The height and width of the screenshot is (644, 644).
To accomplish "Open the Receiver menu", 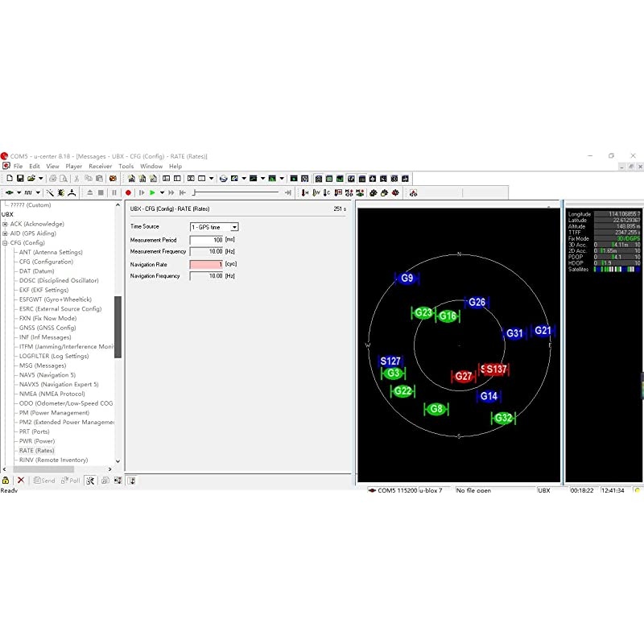I will [101, 167].
